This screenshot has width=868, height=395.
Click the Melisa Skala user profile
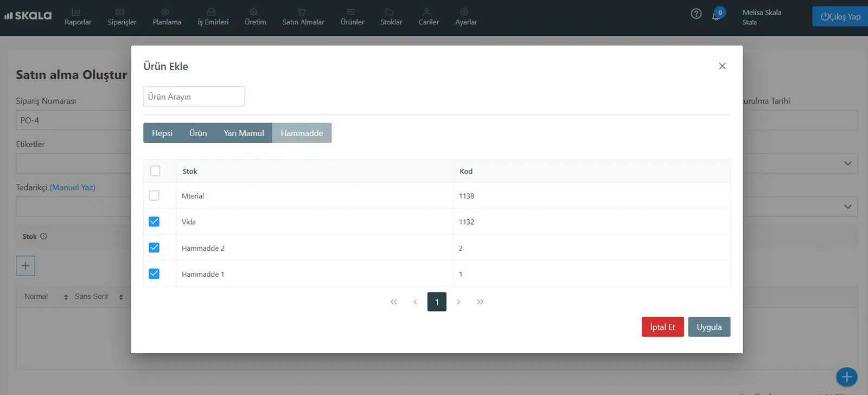[762, 17]
